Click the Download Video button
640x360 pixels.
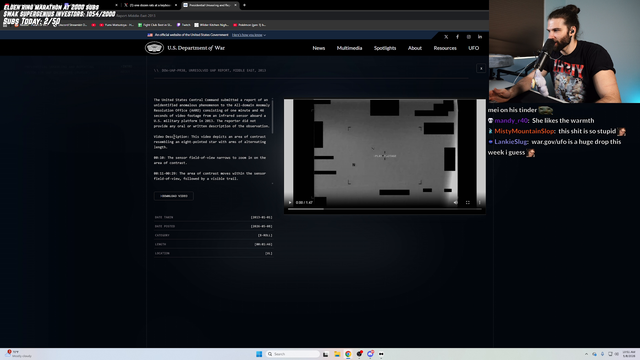(x=174, y=196)
